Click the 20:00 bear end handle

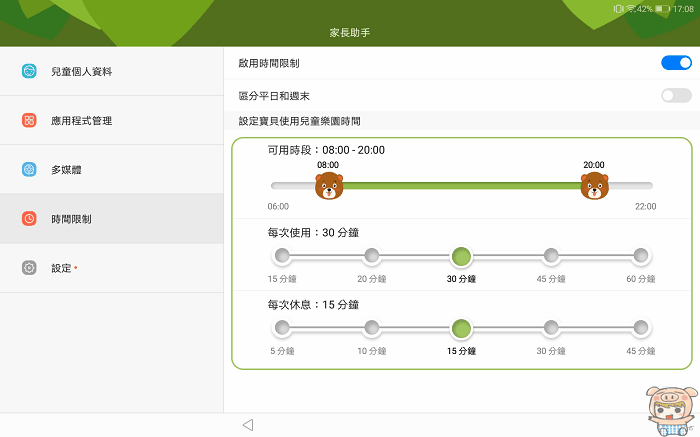click(594, 186)
